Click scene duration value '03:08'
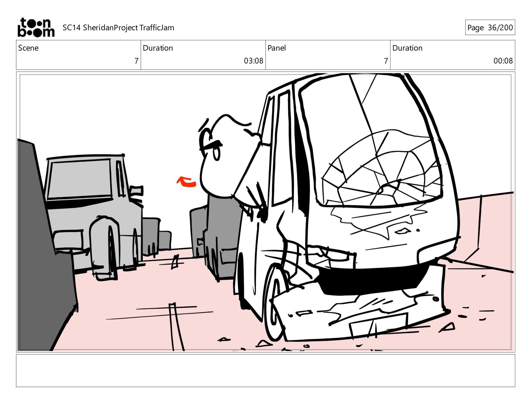 coord(253,61)
